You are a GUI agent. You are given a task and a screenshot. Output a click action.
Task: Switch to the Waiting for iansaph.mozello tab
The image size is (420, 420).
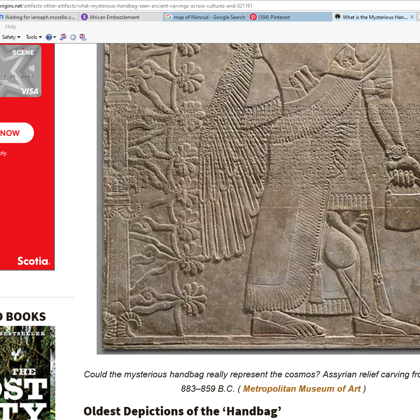coord(39,17)
